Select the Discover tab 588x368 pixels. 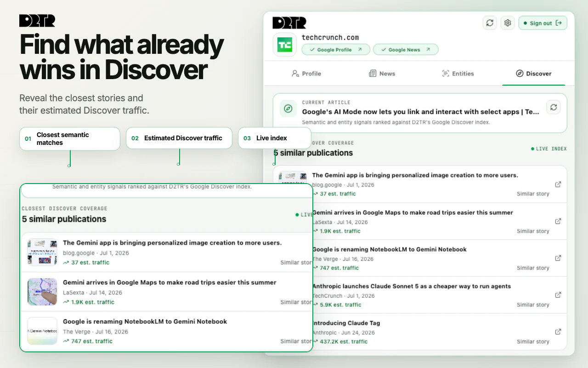click(534, 74)
